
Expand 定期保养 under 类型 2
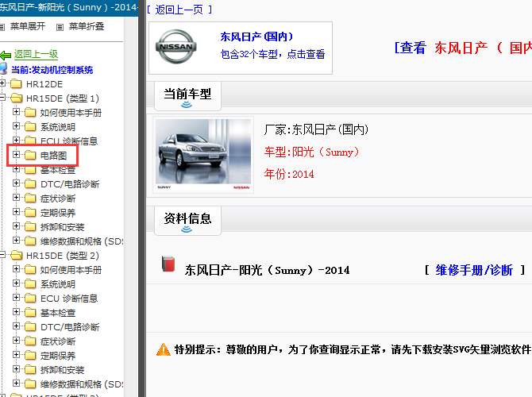click(16, 355)
